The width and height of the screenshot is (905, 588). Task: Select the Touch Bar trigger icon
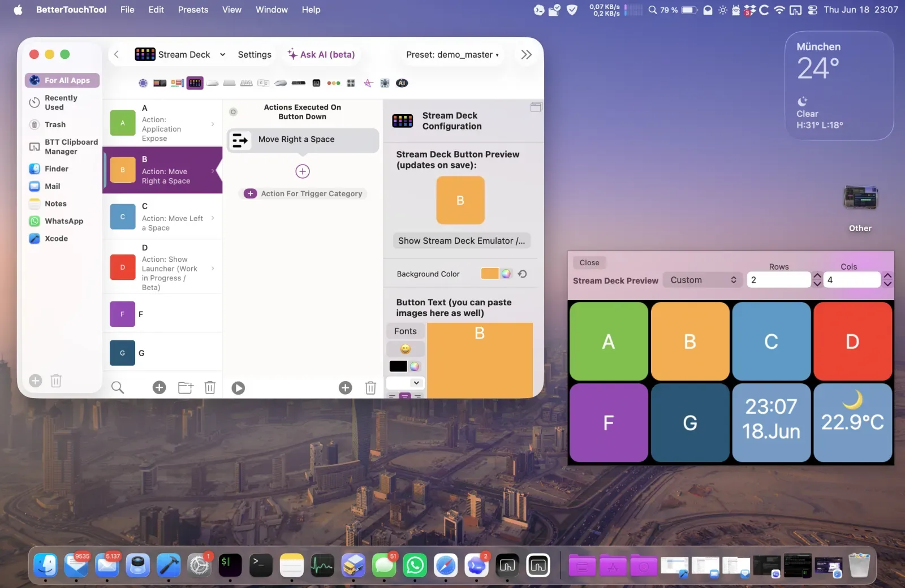point(160,83)
